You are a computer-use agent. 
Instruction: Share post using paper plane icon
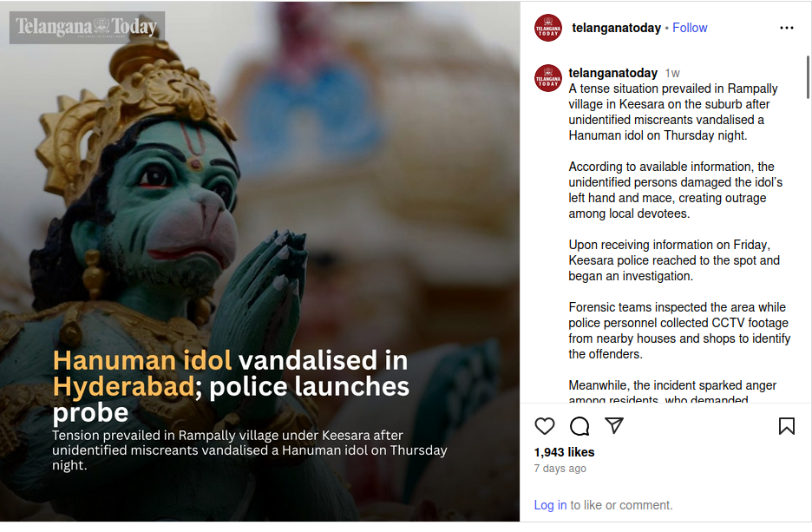tap(614, 425)
